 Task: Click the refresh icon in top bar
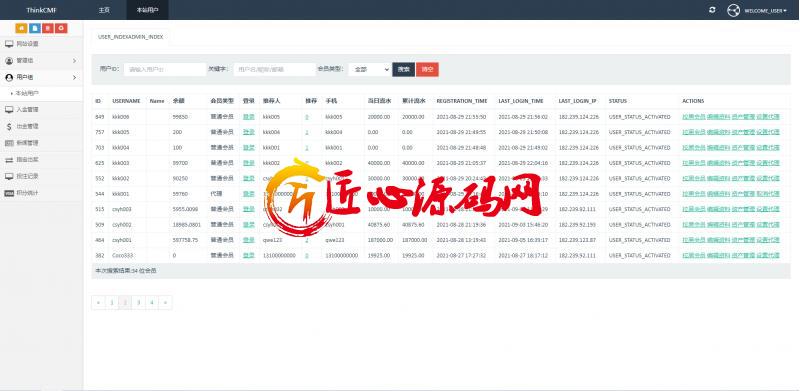pos(712,10)
